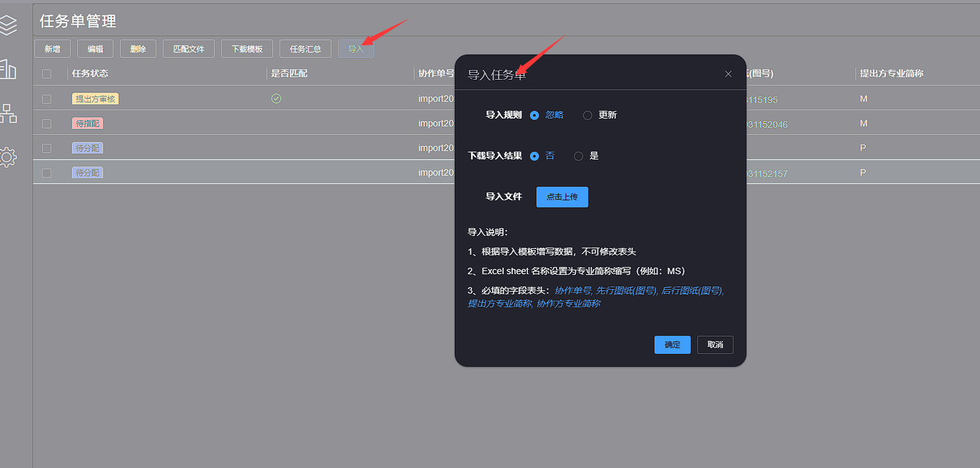Tick the select-all header checkbox
The image size is (980, 468).
(x=47, y=74)
